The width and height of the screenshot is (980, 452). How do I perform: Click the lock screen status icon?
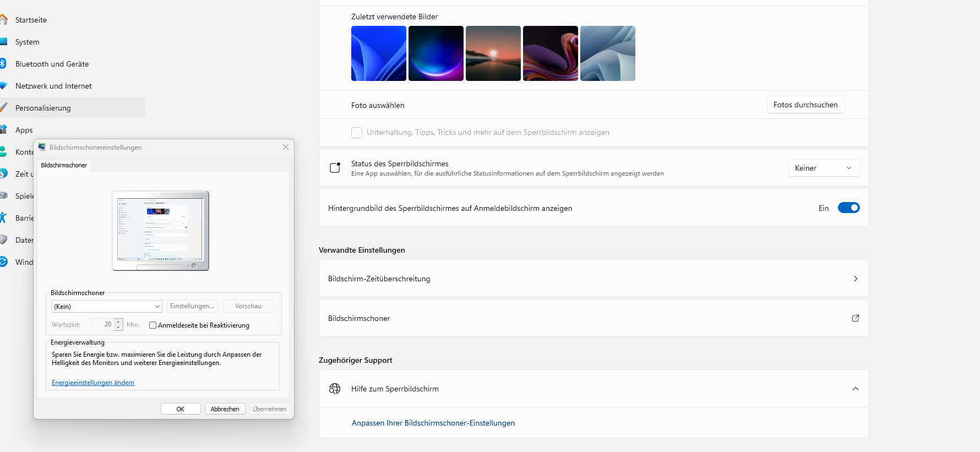[x=335, y=167]
